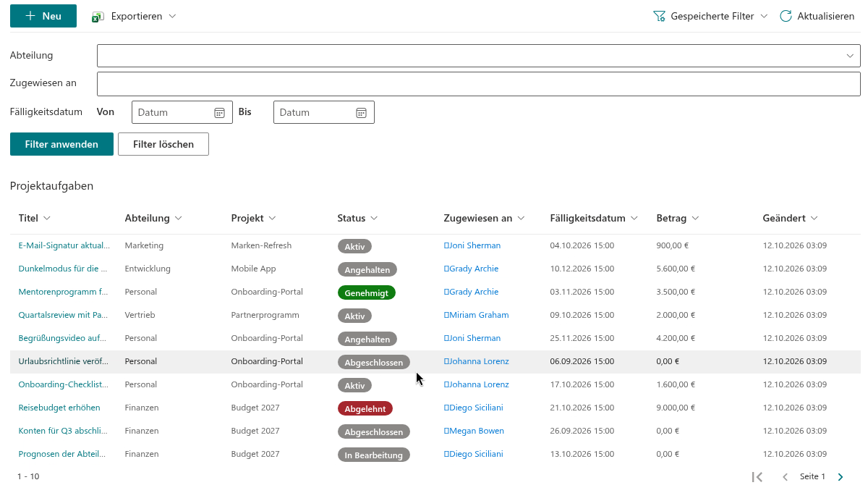Click the Partnerprogramm project cell
Image resolution: width=868 pixels, height=493 pixels.
point(265,315)
